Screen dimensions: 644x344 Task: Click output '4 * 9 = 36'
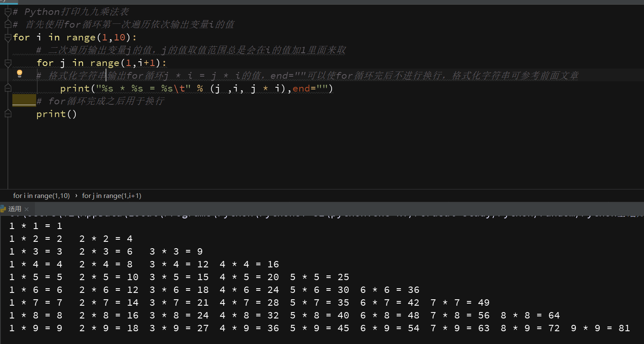click(249, 328)
